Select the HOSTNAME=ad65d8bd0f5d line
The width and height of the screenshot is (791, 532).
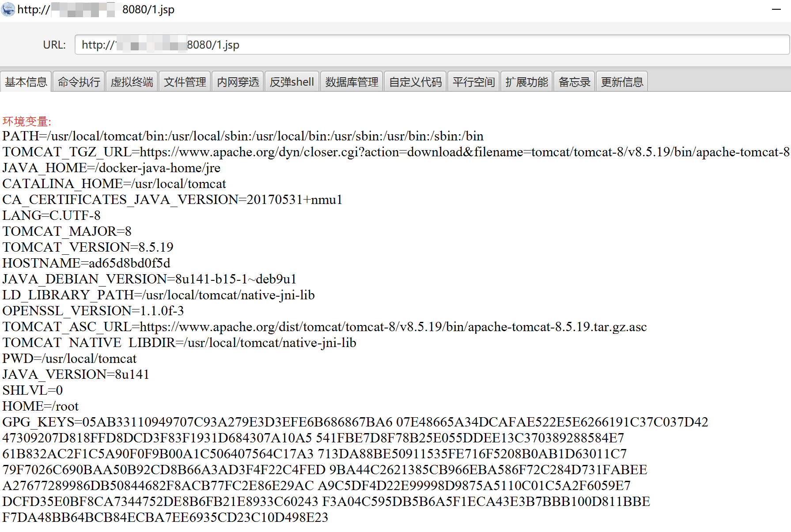pyautogui.click(x=86, y=263)
